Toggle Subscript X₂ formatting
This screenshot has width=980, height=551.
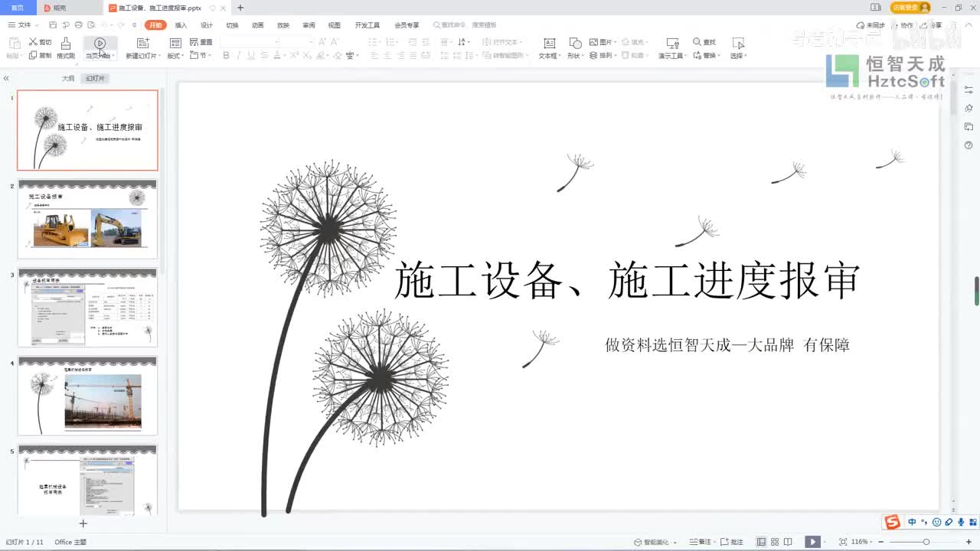pyautogui.click(x=306, y=55)
